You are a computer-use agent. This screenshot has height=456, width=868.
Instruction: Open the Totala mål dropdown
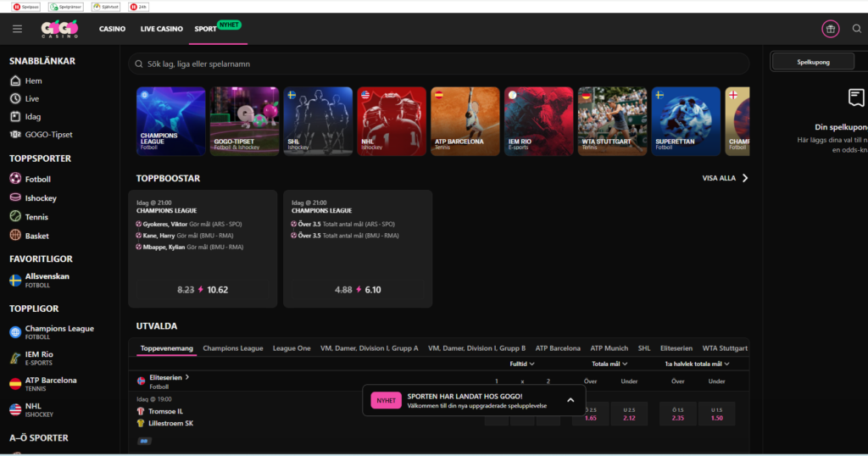609,364
